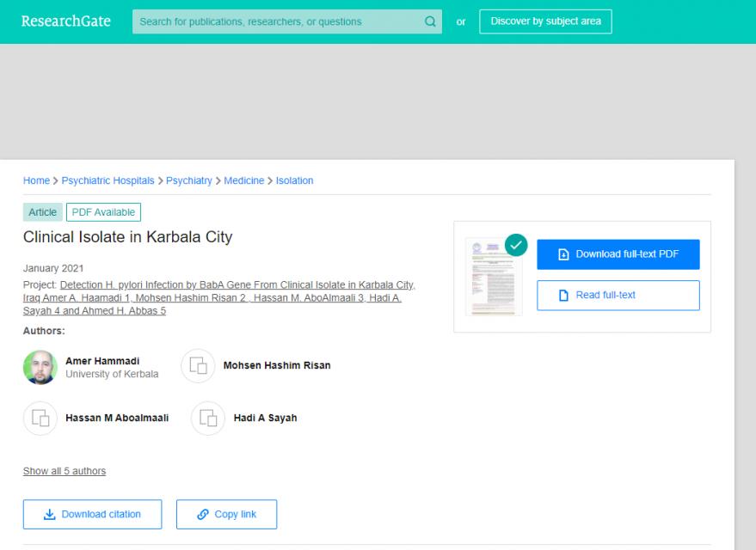This screenshot has height=550, width=756.
Task: Click Hadi A Sayah's placeholder avatar icon
Action: click(208, 418)
